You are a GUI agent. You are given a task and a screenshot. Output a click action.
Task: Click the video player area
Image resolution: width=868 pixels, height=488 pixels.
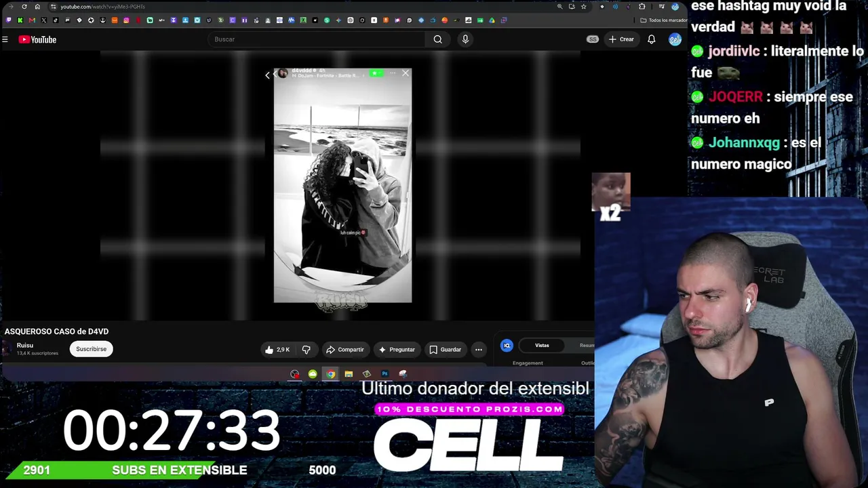click(340, 186)
